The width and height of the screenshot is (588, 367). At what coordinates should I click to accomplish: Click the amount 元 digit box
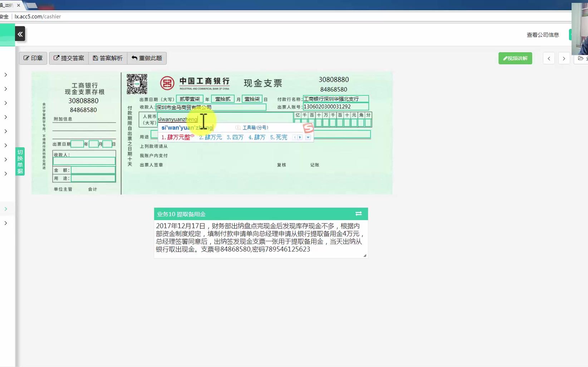click(x=354, y=123)
